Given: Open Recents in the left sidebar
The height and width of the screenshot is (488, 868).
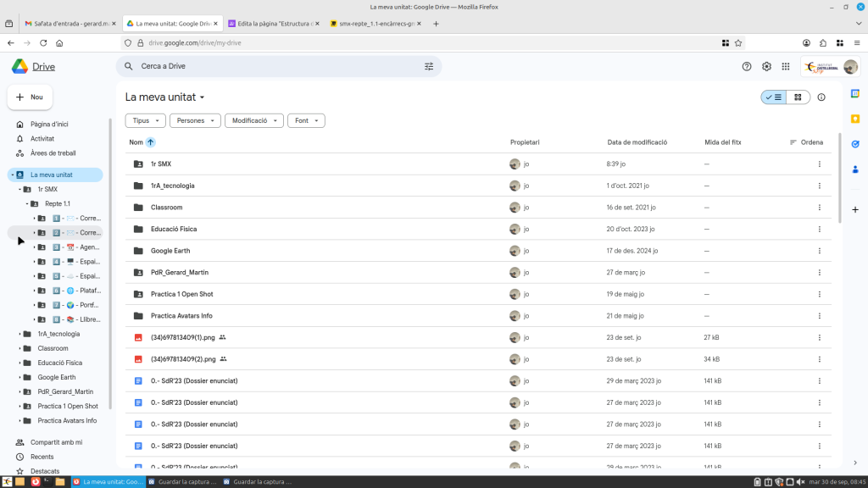Looking at the screenshot, I should click(x=42, y=457).
